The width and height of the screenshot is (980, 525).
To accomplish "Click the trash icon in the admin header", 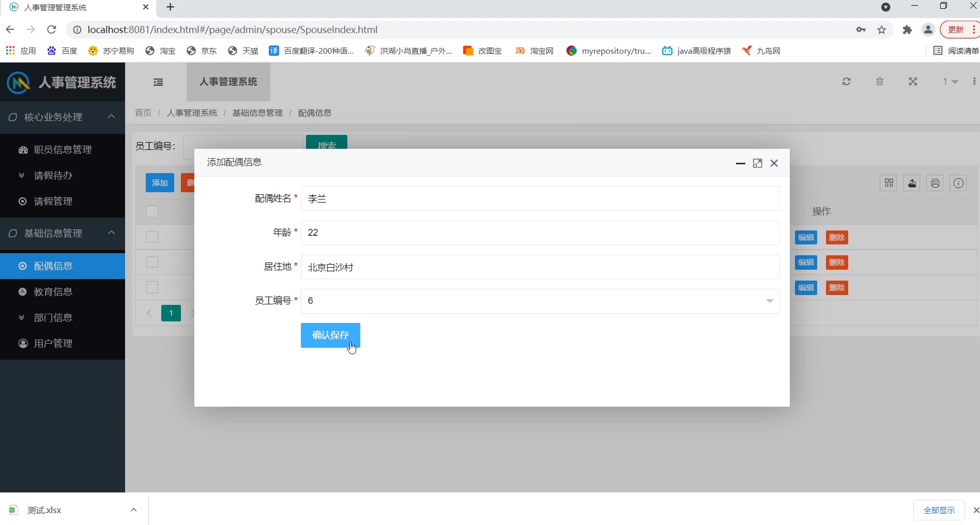I will [x=880, y=82].
